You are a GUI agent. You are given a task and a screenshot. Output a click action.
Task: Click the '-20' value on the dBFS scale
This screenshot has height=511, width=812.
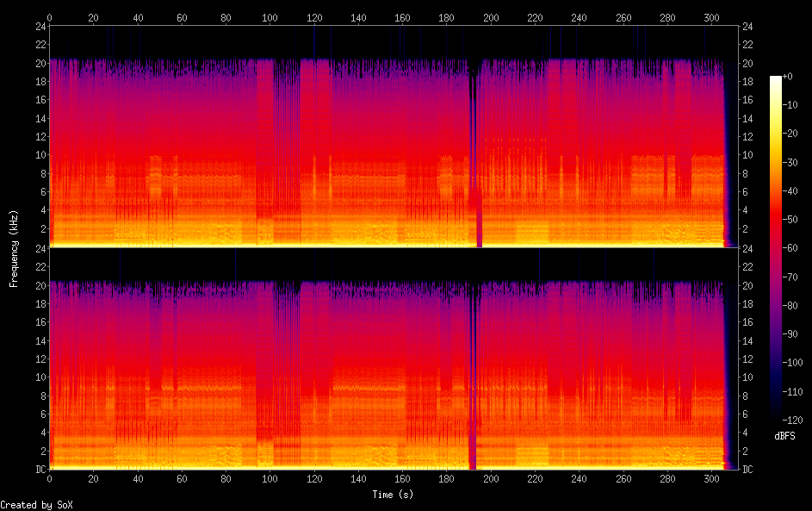[790, 134]
